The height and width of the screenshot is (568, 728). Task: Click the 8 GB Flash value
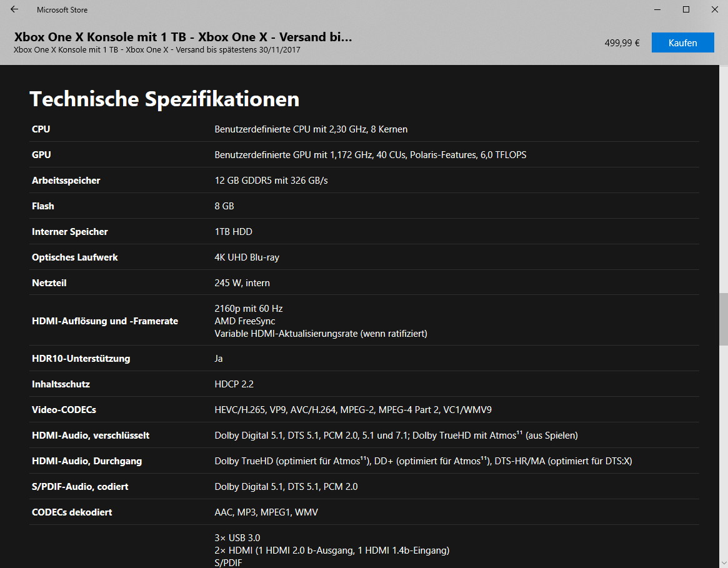(224, 206)
